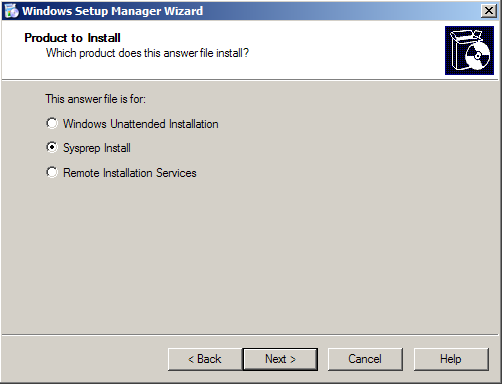Select Windows Unattended Installation radio button
The image size is (502, 384).
click(52, 123)
